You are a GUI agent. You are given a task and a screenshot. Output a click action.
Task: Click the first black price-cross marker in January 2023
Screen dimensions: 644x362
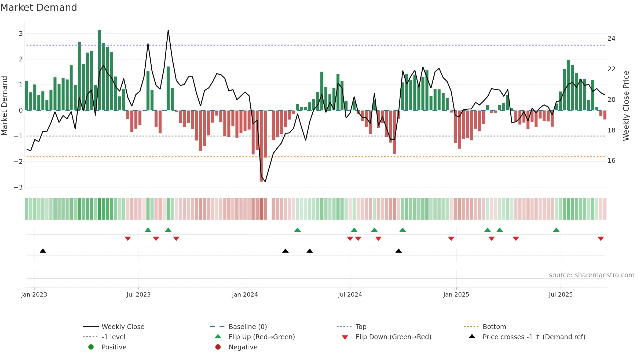[43, 251]
